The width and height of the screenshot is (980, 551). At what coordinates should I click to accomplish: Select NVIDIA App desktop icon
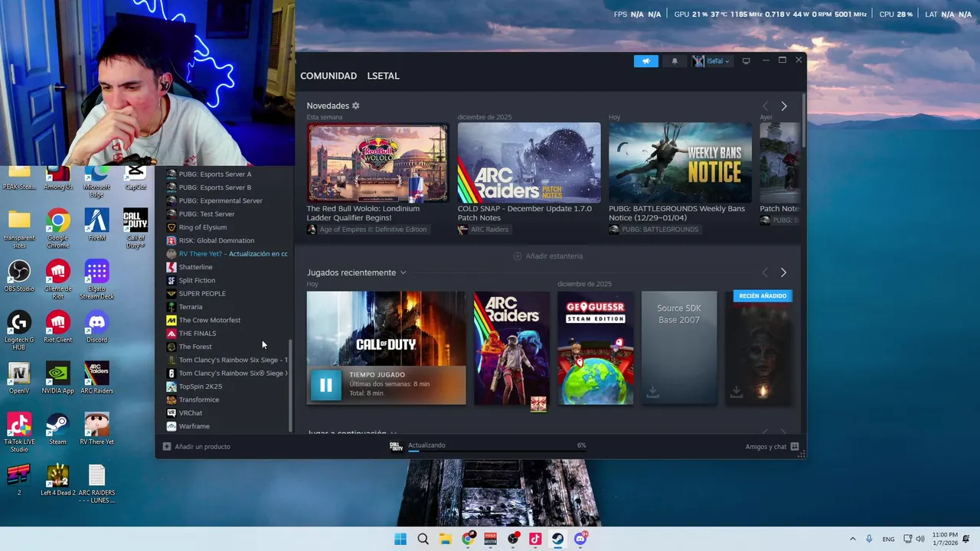click(57, 378)
